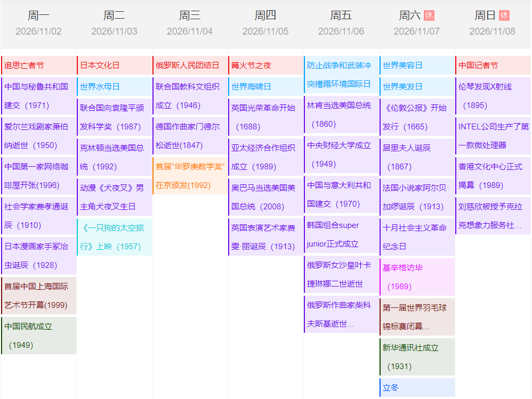Open the 追思亡者节 event
532x399 pixels.
tap(39, 66)
